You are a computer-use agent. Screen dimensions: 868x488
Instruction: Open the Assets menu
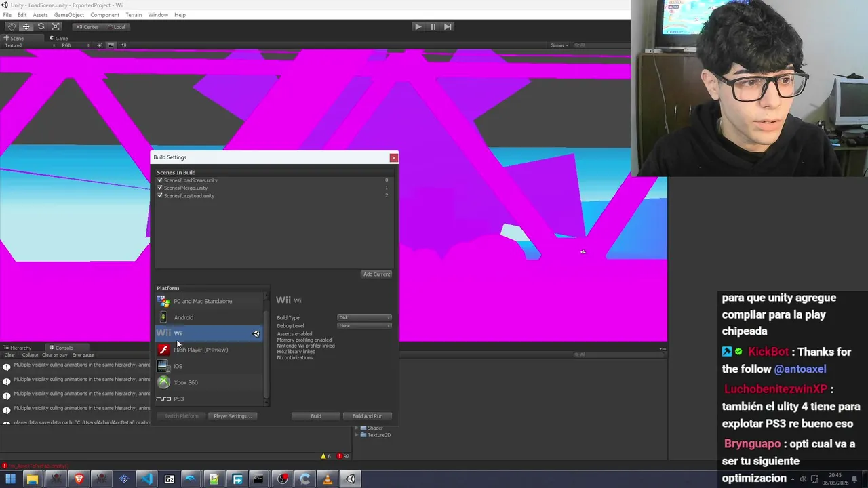pyautogui.click(x=40, y=15)
